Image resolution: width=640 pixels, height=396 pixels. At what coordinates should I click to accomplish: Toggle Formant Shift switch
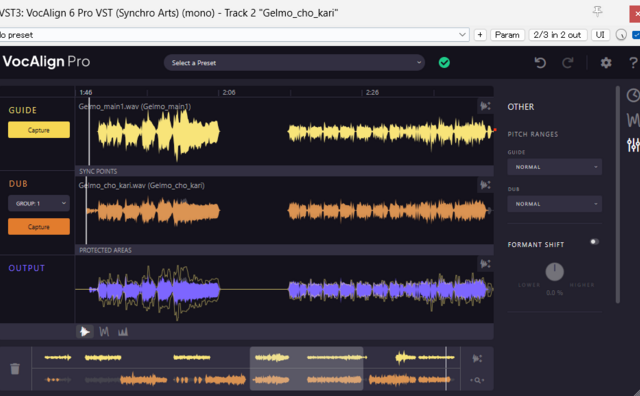coord(594,242)
